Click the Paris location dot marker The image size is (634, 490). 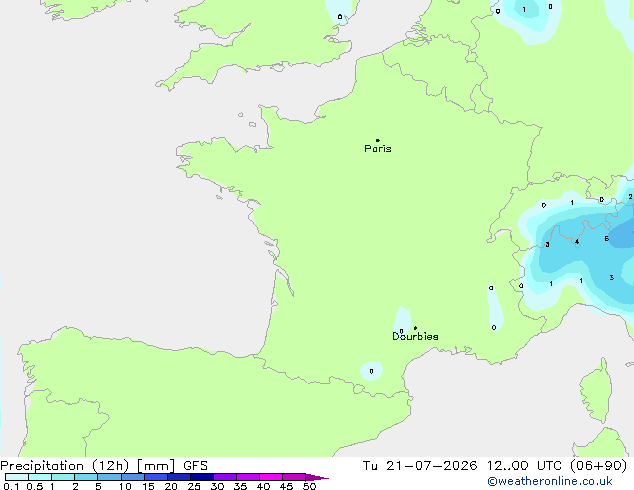(x=378, y=140)
